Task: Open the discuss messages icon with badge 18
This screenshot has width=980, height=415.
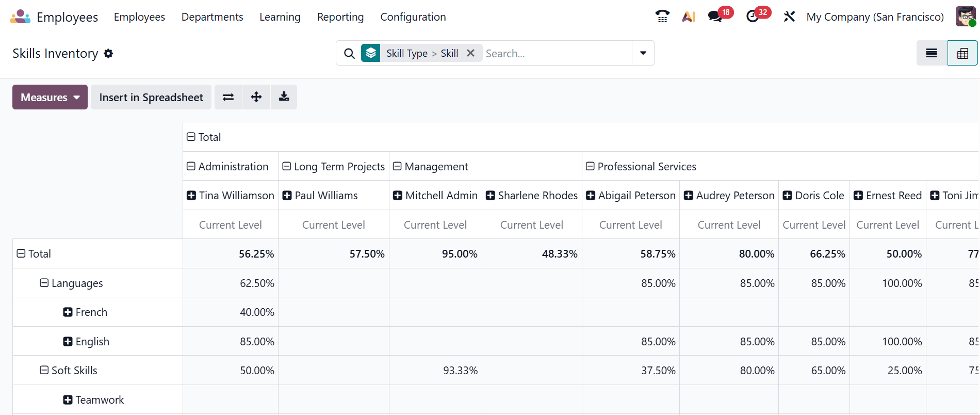Action: 715,17
